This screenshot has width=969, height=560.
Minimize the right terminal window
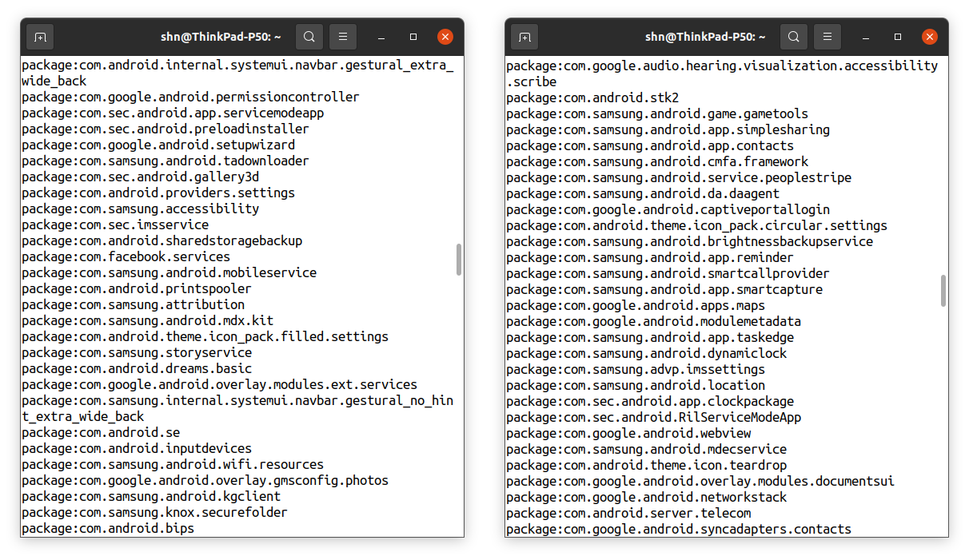point(867,37)
